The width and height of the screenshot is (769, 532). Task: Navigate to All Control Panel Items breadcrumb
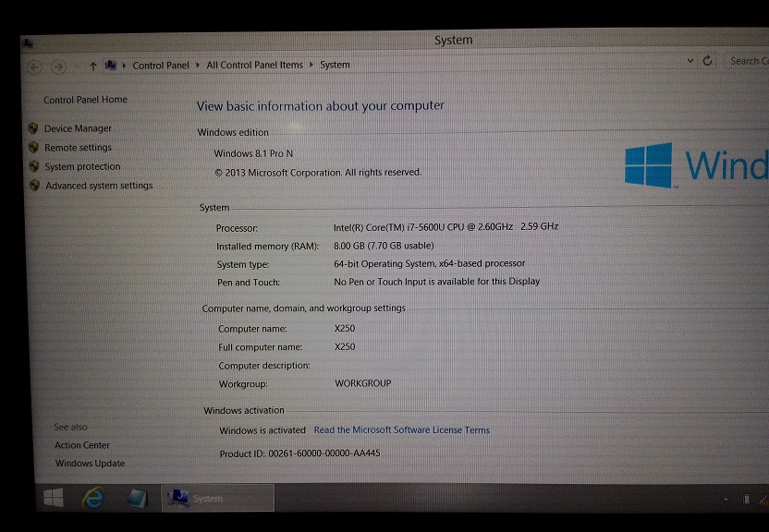coord(254,65)
